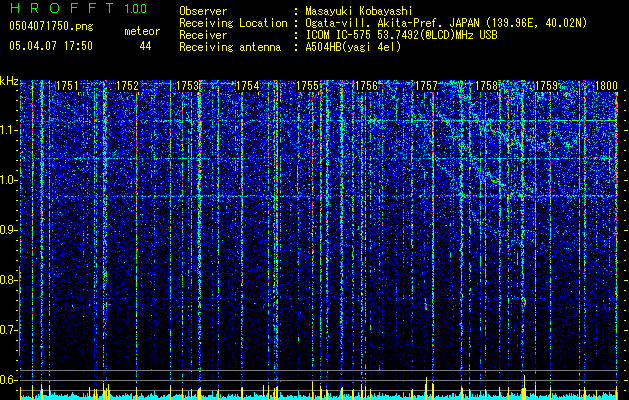Select antenna value A504HB(yagi 4el)
The width and height of the screenshot is (629, 400).
pyautogui.click(x=353, y=47)
